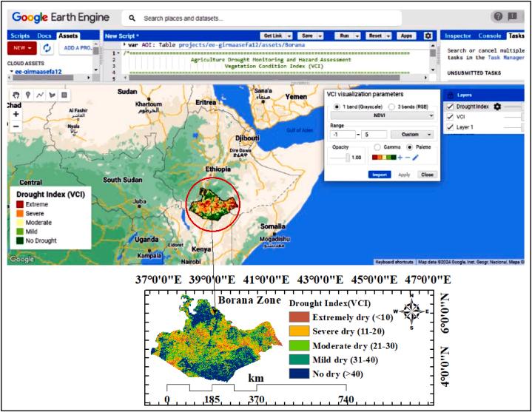The height and width of the screenshot is (412, 532).
Task: Click the pencil edit palette icon
Action: 416,157
